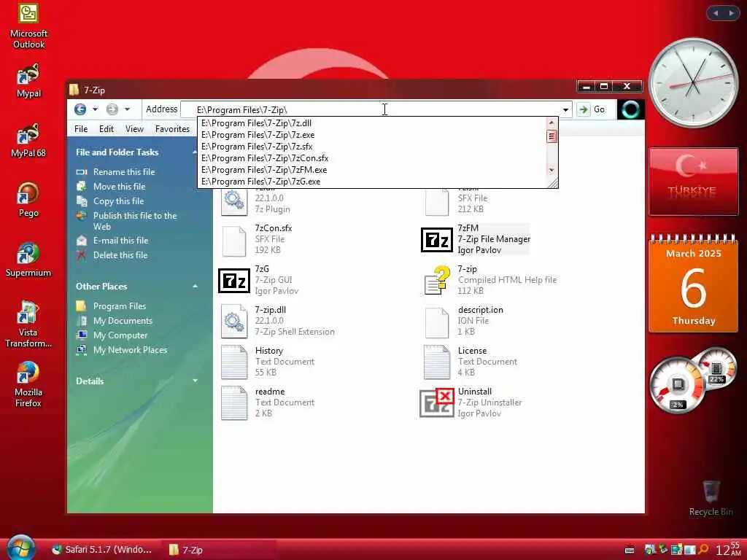
Task: Click the CPU meter gadget
Action: [x=678, y=385]
